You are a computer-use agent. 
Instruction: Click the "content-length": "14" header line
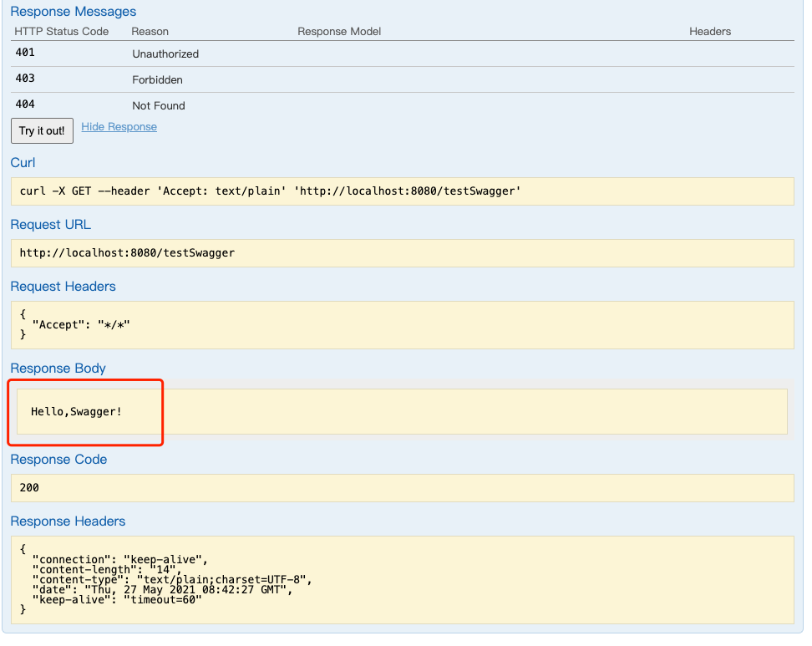[107, 569]
